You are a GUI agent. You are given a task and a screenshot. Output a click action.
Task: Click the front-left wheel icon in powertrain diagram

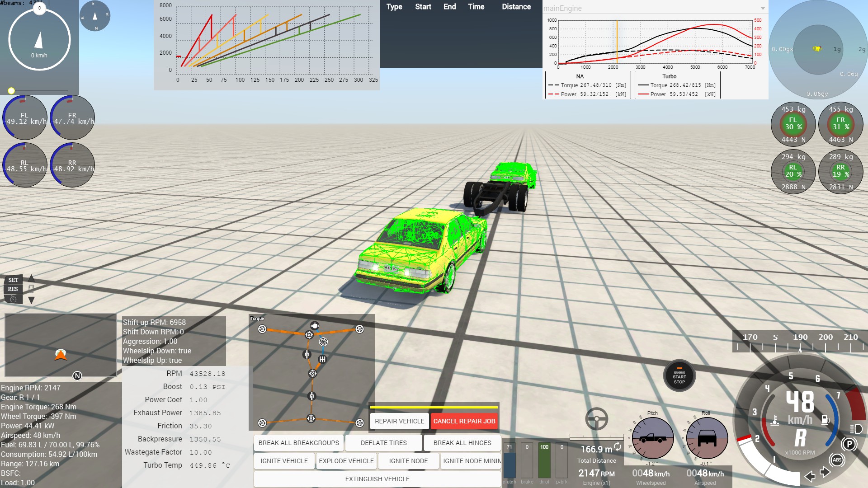[262, 329]
